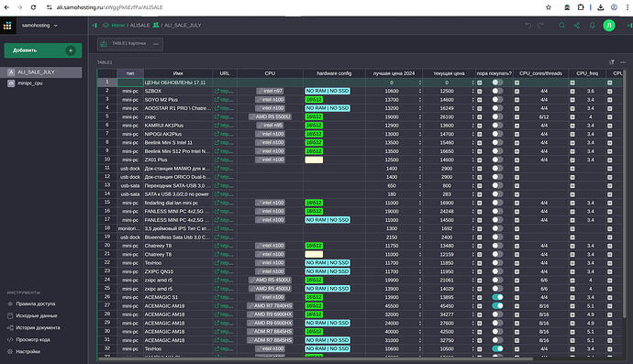Expand the small box in SZBOX CPU_freq cell
Screen dimensions: 633x364
pyautogui.click(x=572, y=91)
